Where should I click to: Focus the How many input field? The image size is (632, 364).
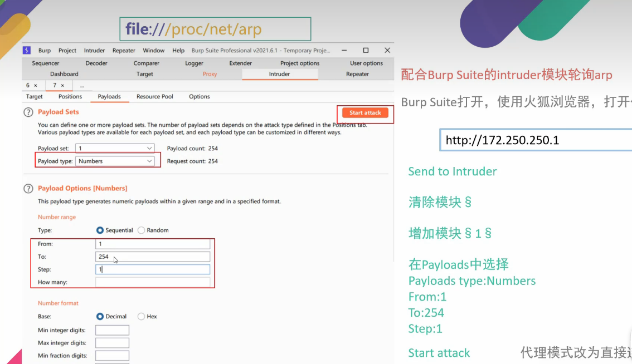pos(153,282)
